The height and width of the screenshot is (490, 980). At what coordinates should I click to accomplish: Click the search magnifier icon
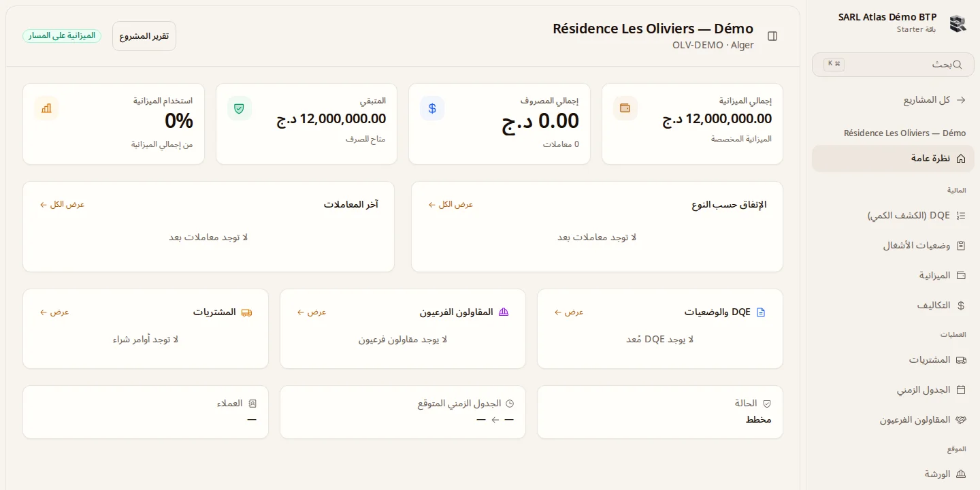(x=958, y=65)
